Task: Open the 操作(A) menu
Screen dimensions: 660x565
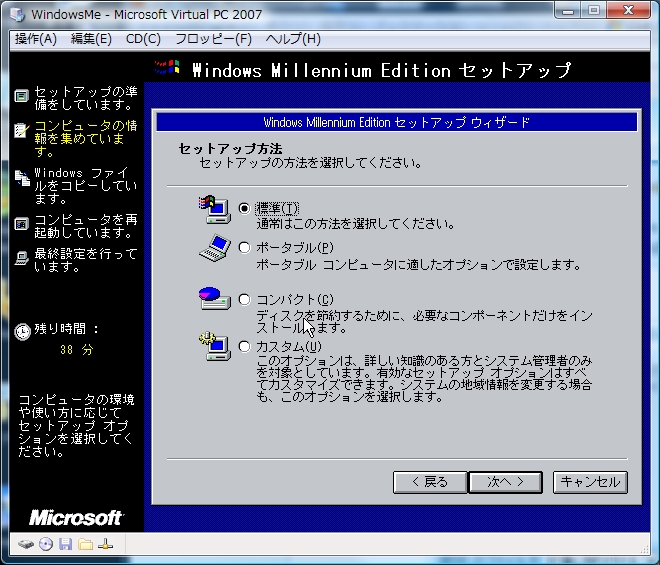Action: click(36, 39)
